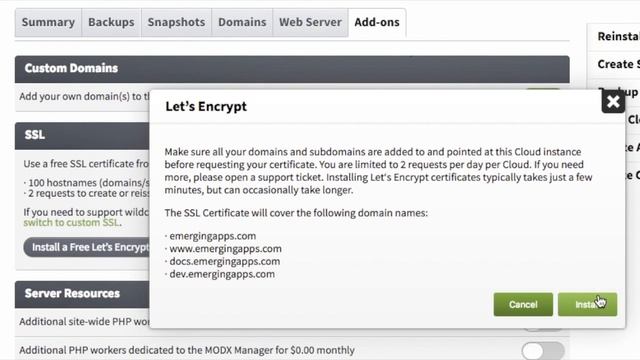The width and height of the screenshot is (640, 360).
Task: Go to the Snapshots tab
Action: pos(176,22)
